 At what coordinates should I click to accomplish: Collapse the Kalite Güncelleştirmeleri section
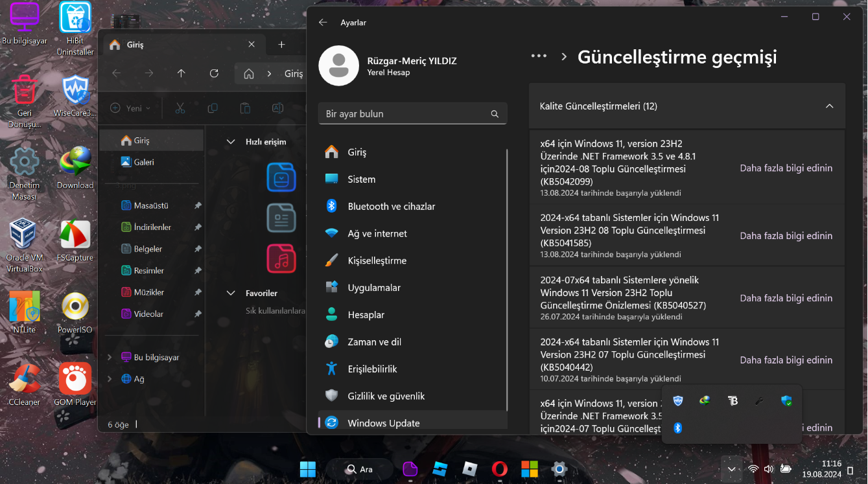click(829, 106)
